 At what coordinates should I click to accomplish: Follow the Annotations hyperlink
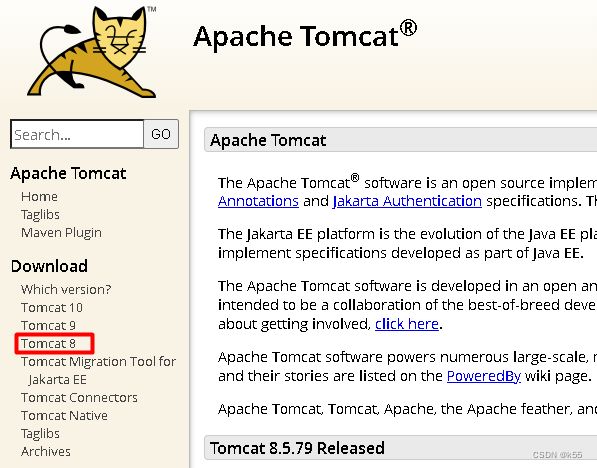pos(258,201)
